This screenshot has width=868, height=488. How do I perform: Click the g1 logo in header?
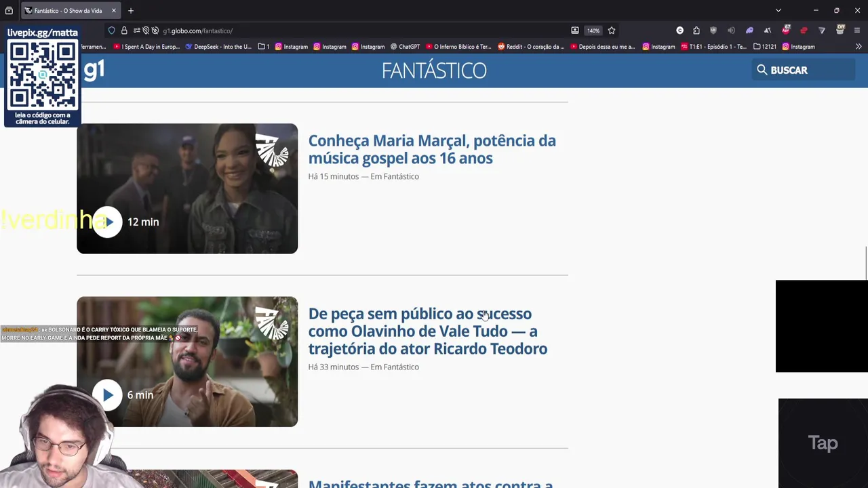pos(94,70)
